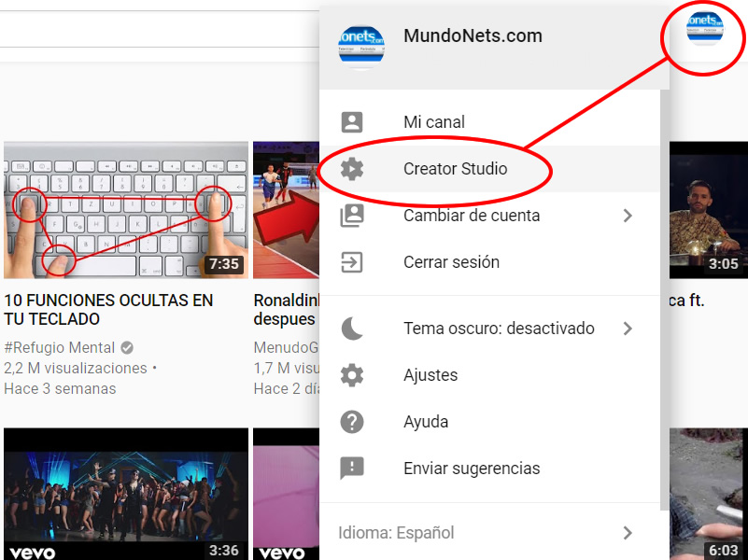Open the MenudoG channel link
Viewport: 748px width, 560px height.
click(287, 348)
